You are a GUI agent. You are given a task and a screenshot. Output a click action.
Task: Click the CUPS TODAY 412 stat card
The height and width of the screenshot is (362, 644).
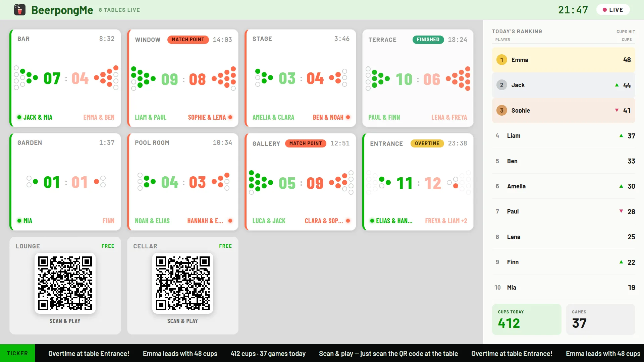tap(527, 319)
